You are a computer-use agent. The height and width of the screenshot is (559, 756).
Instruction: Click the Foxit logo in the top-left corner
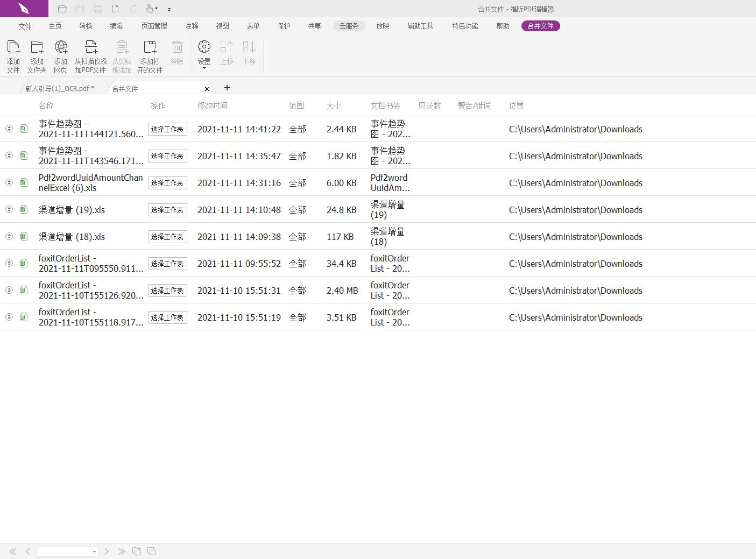tap(24, 8)
